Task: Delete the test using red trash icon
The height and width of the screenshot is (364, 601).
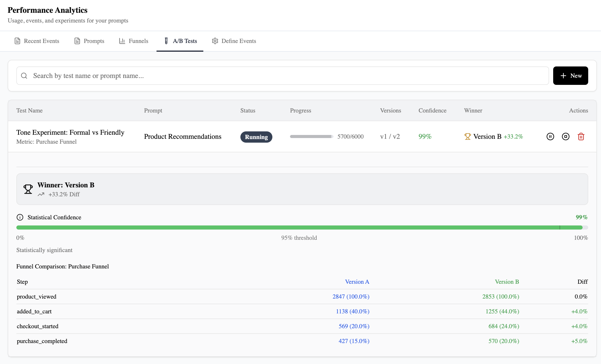Action: [x=581, y=136]
